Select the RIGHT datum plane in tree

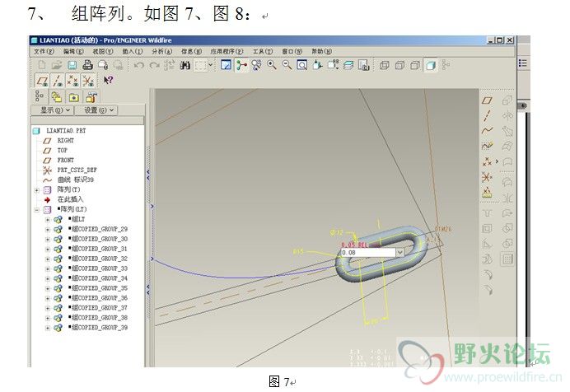click(65, 141)
